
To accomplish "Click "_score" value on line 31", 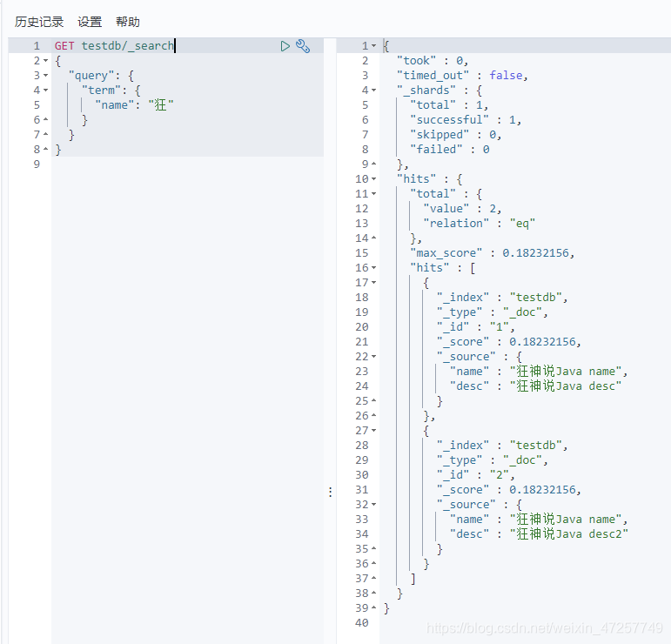I will (542, 490).
